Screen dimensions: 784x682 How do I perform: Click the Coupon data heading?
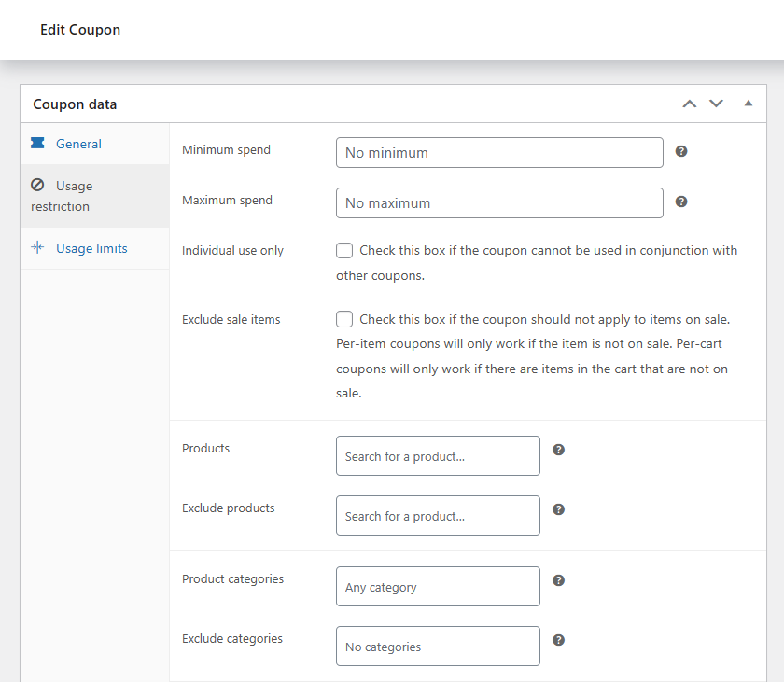click(x=75, y=104)
